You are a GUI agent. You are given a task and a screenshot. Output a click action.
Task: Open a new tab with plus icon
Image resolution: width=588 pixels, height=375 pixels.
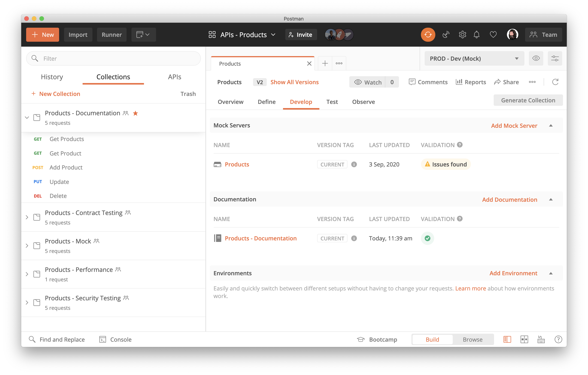325,64
